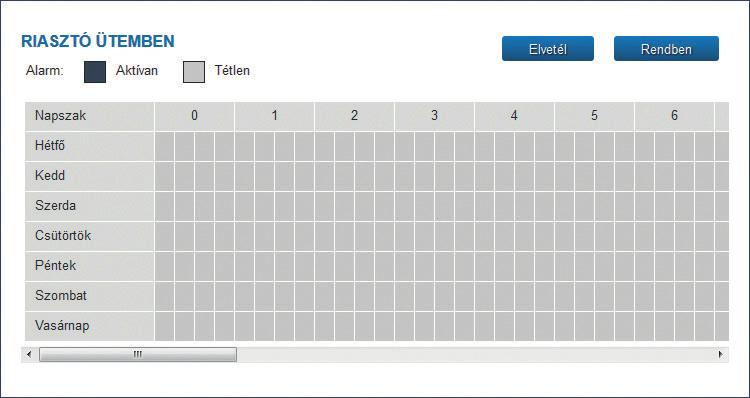
Task: Select the Vasárnap row label
Action: 89,326
